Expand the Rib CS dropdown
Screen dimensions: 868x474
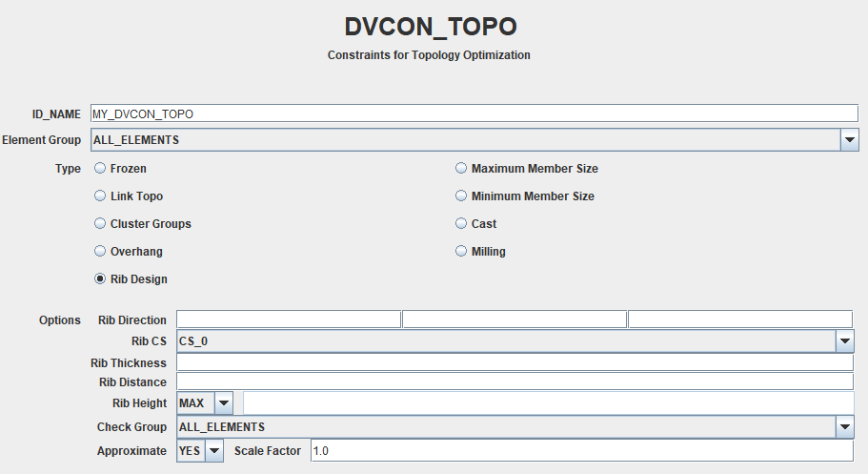click(x=844, y=340)
